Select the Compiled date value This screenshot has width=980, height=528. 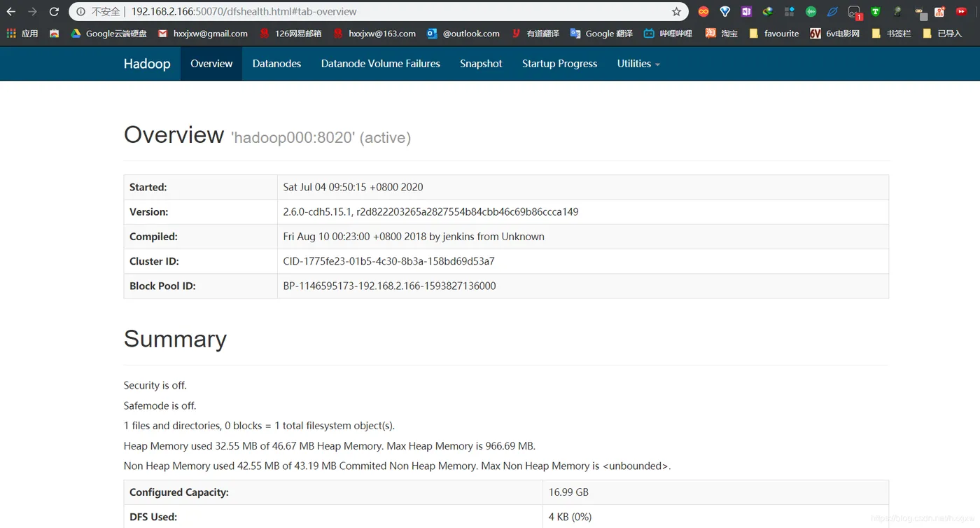pyautogui.click(x=414, y=237)
